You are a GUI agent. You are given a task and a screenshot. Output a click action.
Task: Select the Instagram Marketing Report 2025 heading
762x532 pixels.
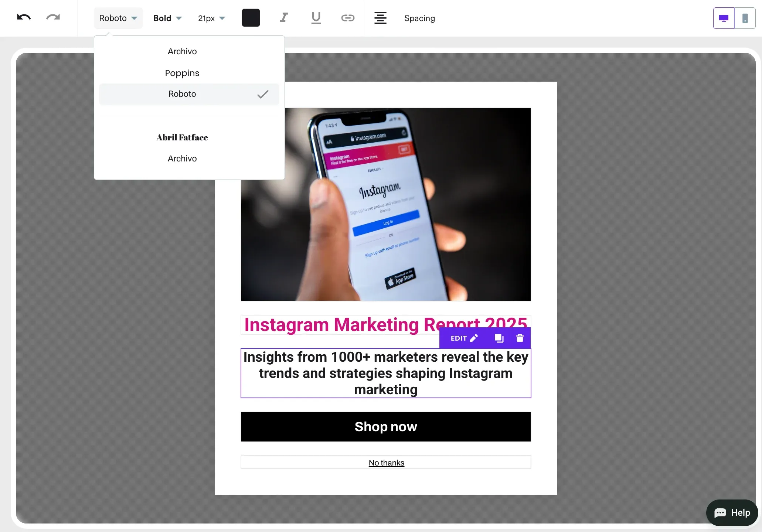tap(386, 325)
